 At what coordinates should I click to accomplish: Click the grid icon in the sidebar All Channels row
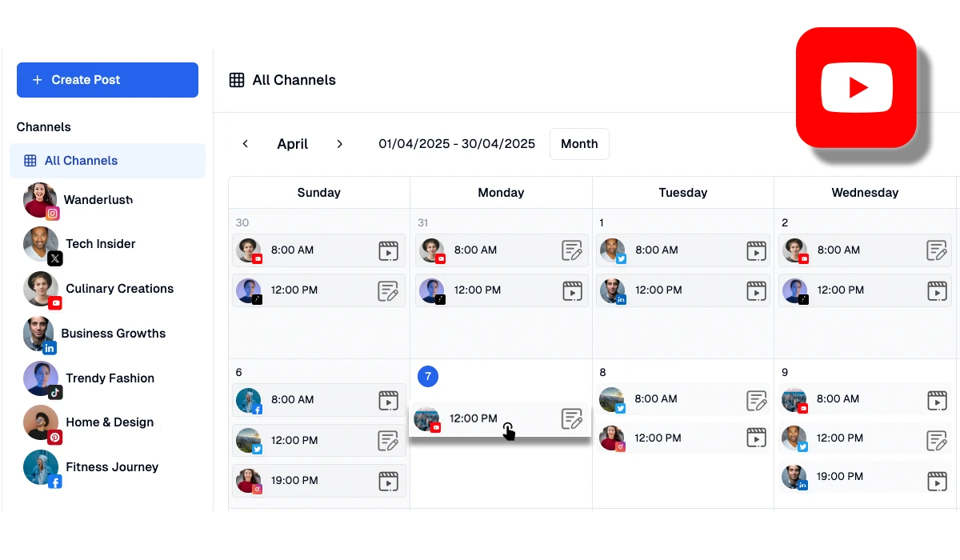point(30,161)
